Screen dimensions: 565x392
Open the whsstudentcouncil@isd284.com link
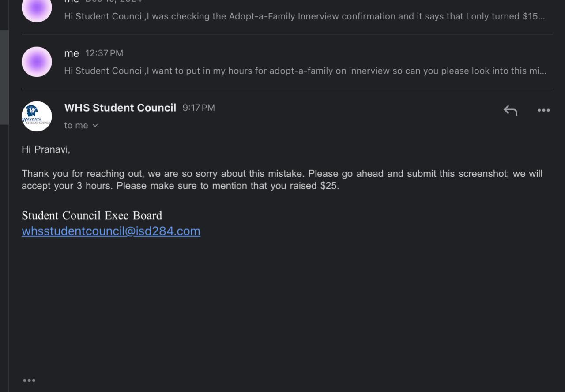(x=111, y=231)
